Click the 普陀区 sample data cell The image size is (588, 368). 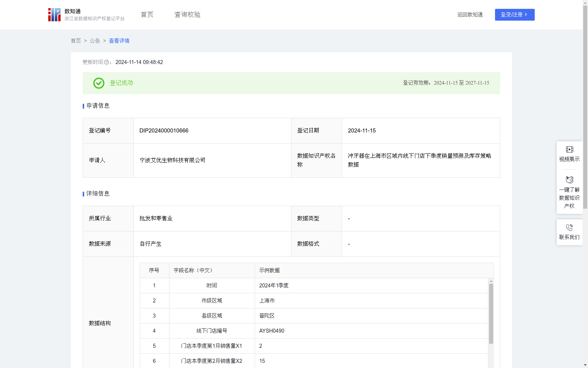pos(371,316)
